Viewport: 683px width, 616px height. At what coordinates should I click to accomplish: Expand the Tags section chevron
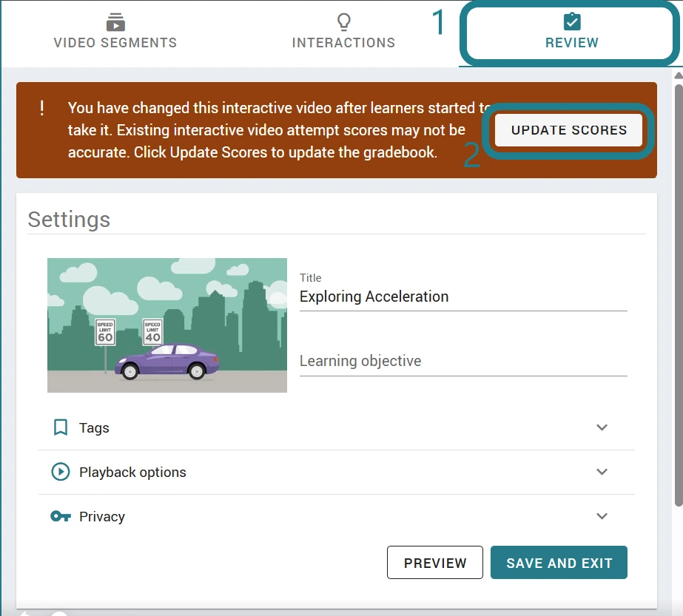pos(602,427)
